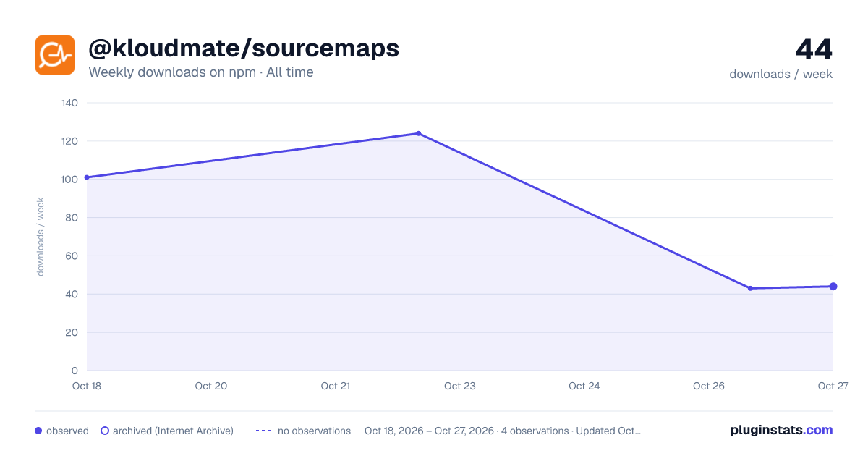Click the @kloudmate/sourcemaps title

click(244, 48)
